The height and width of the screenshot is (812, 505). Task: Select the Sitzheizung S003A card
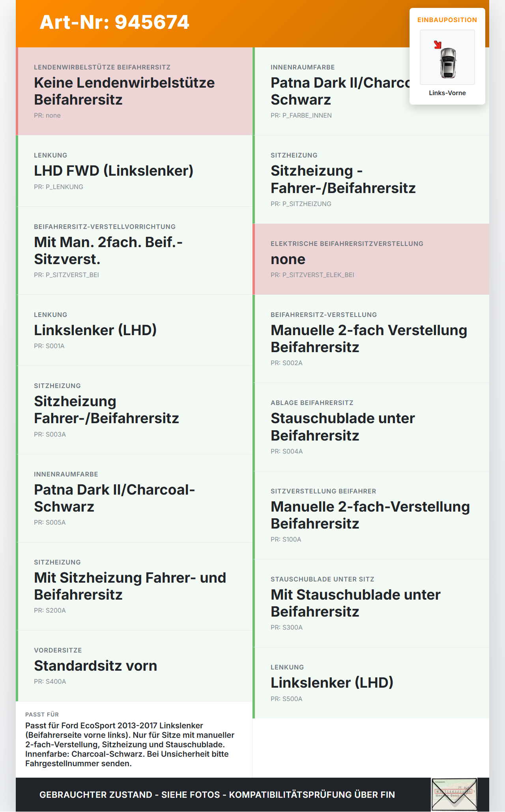(134, 410)
